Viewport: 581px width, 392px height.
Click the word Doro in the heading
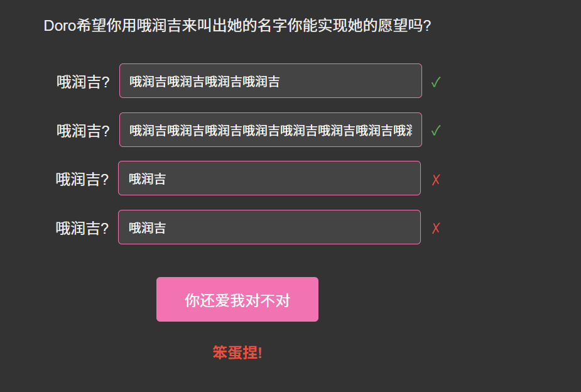click(x=60, y=26)
